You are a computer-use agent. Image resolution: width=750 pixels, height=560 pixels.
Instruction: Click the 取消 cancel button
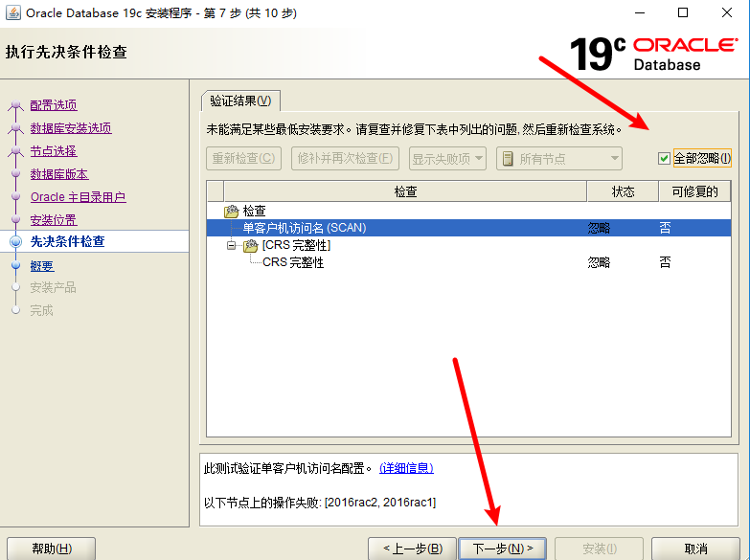coord(695,549)
